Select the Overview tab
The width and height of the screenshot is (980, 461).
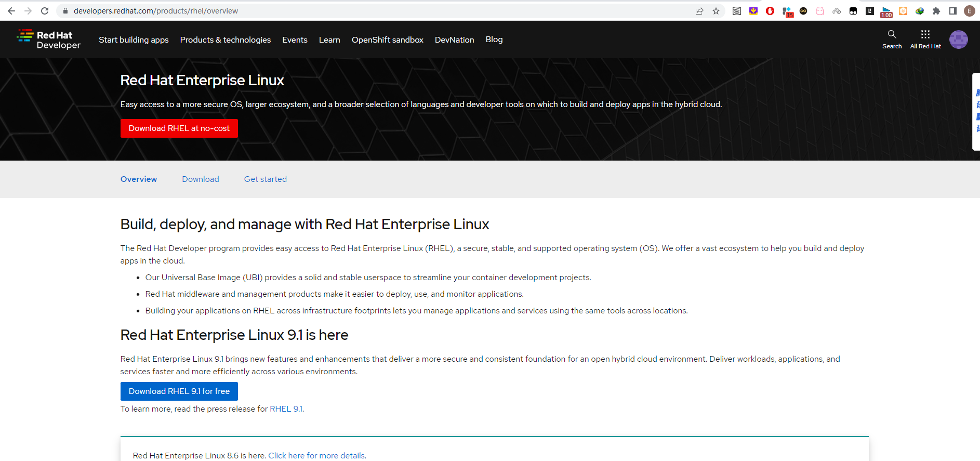[139, 179]
